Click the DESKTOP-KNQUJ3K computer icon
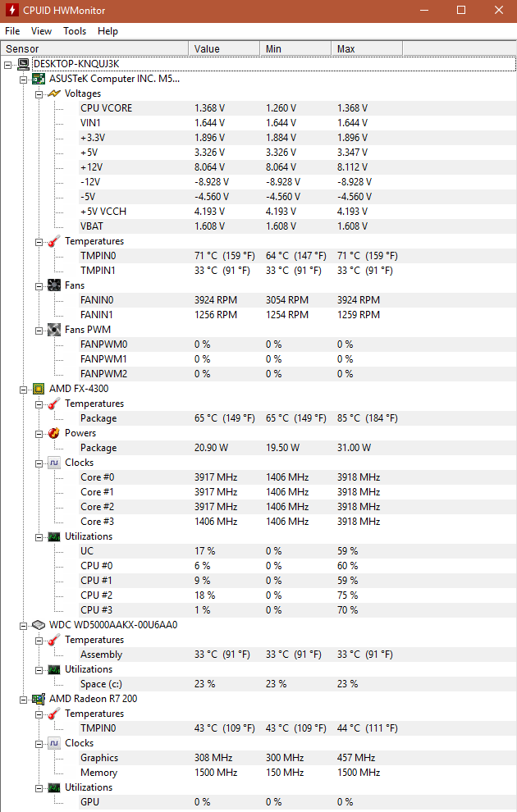517x812 pixels. [x=23, y=64]
